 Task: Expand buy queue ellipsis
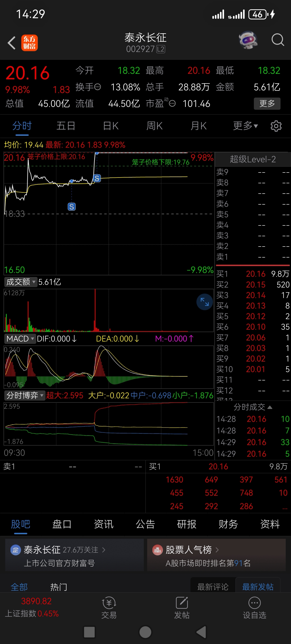click(x=285, y=508)
